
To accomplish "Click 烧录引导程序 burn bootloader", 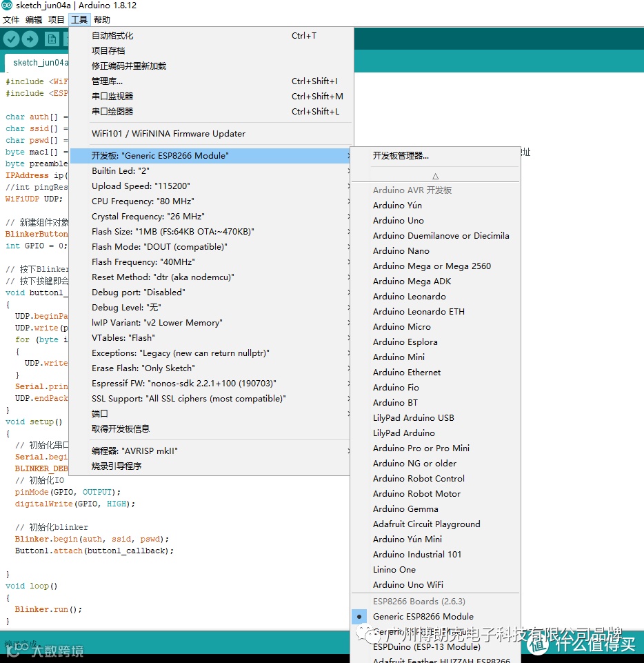I will tap(210, 466).
